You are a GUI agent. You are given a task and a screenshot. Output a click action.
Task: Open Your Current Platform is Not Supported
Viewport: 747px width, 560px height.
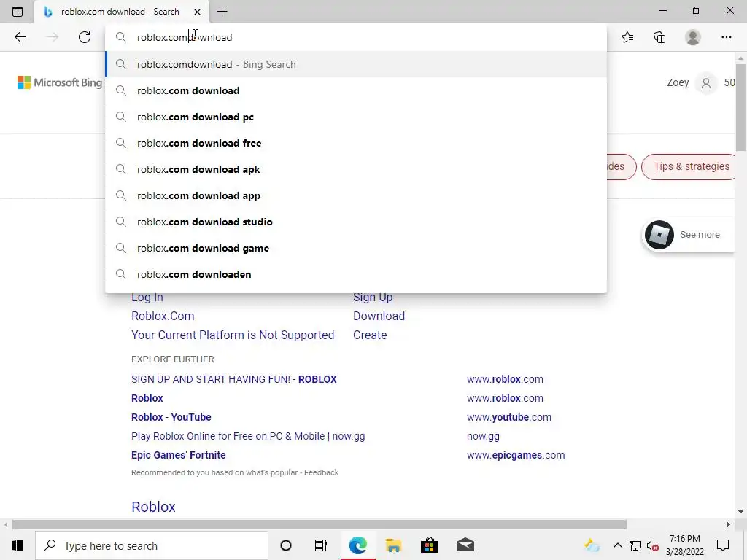pyautogui.click(x=233, y=335)
